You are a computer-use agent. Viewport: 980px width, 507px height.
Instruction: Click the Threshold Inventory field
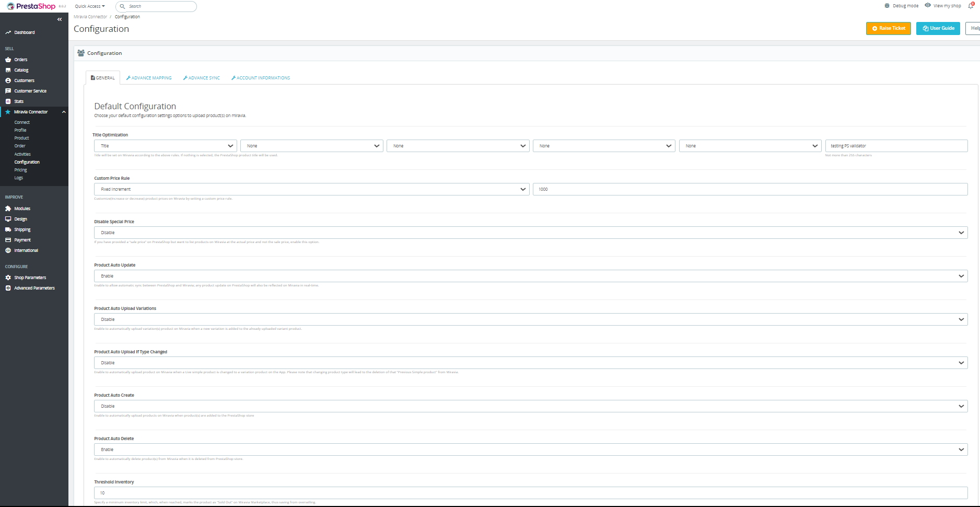pos(531,493)
